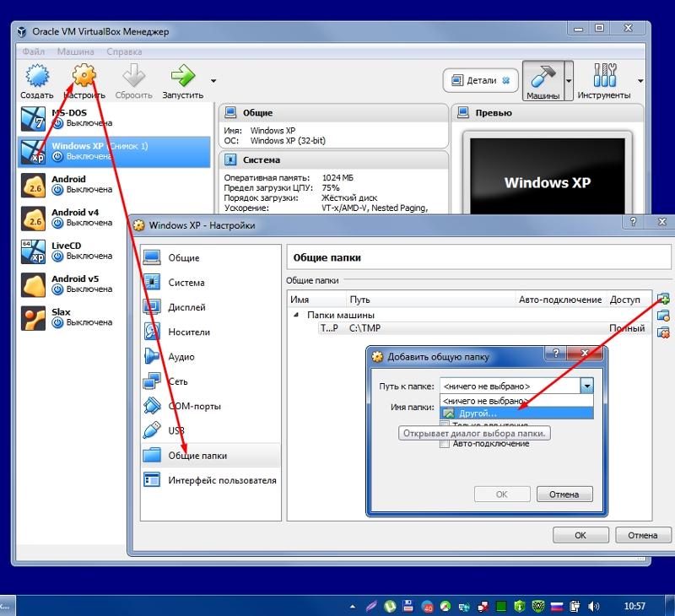Open the Интерфейс пользователя settings category

210,480
